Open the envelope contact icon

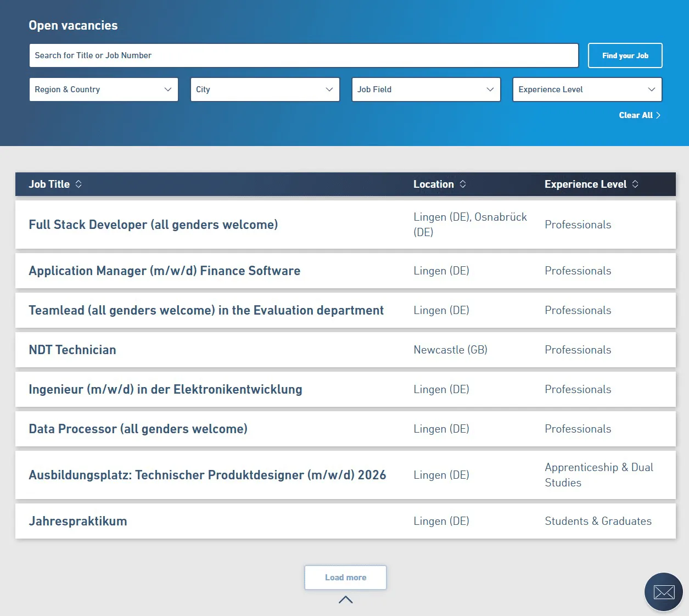click(x=663, y=592)
